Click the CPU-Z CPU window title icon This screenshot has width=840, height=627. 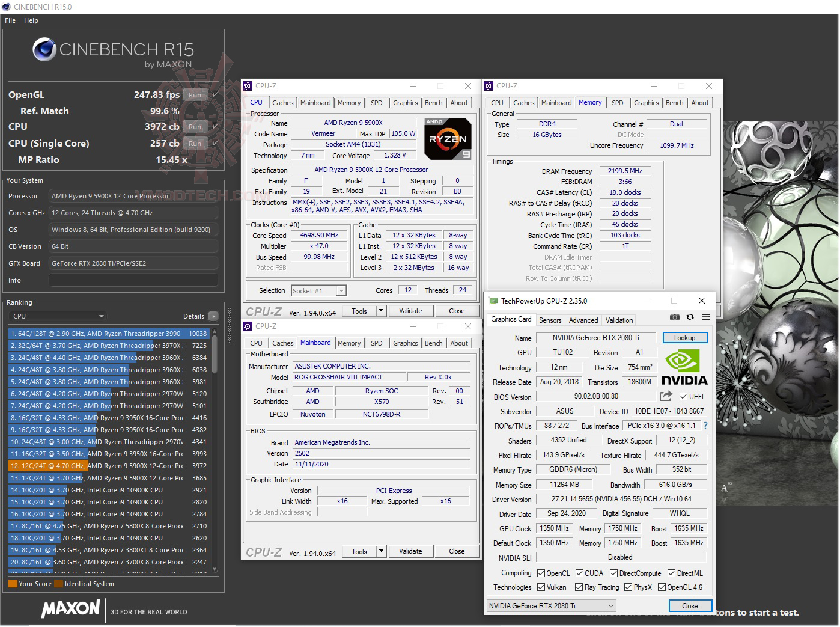coord(248,86)
